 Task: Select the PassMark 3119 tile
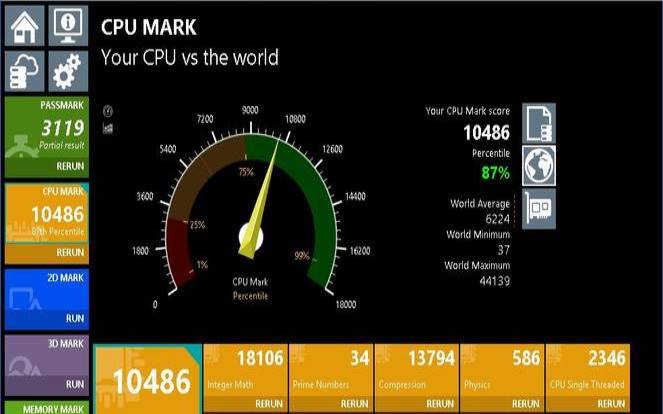click(47, 137)
